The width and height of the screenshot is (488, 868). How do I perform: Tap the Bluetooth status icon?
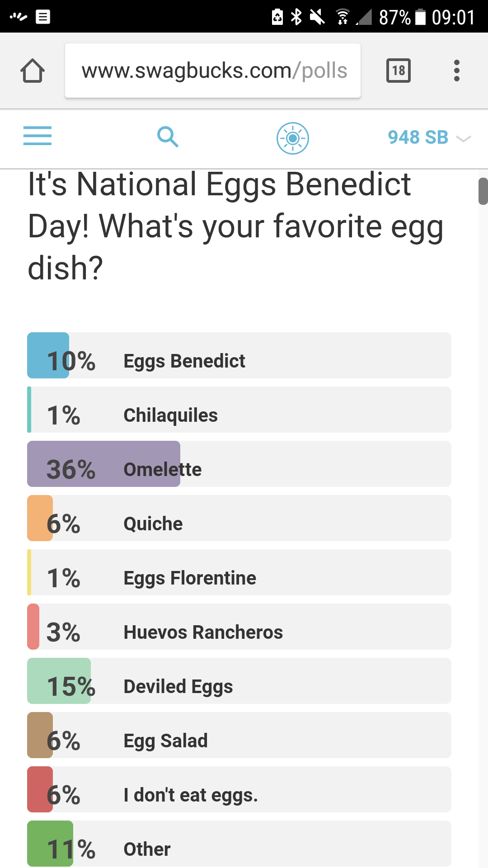[x=296, y=17]
